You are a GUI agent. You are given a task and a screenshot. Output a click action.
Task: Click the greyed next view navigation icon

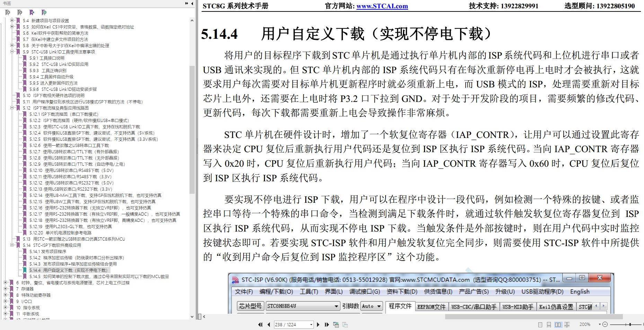point(345,324)
